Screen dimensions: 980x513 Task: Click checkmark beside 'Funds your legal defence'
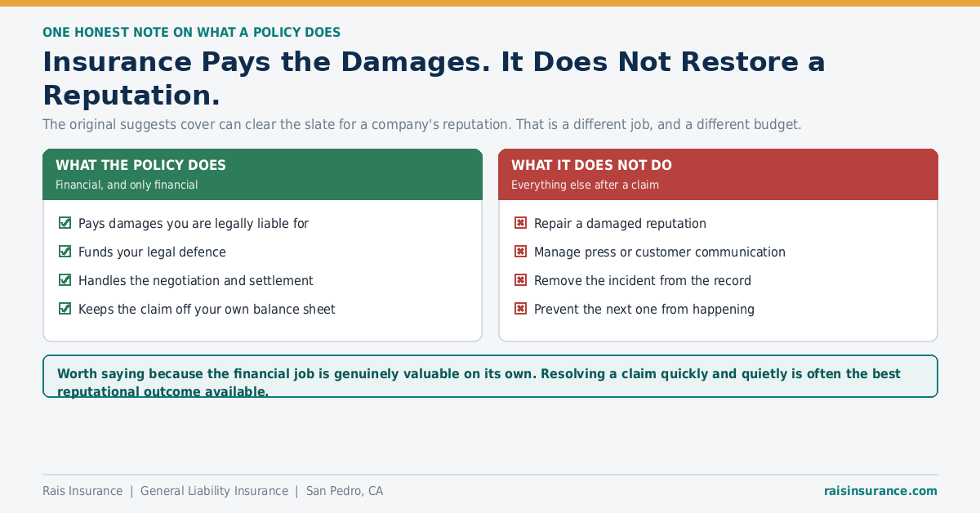pos(65,252)
